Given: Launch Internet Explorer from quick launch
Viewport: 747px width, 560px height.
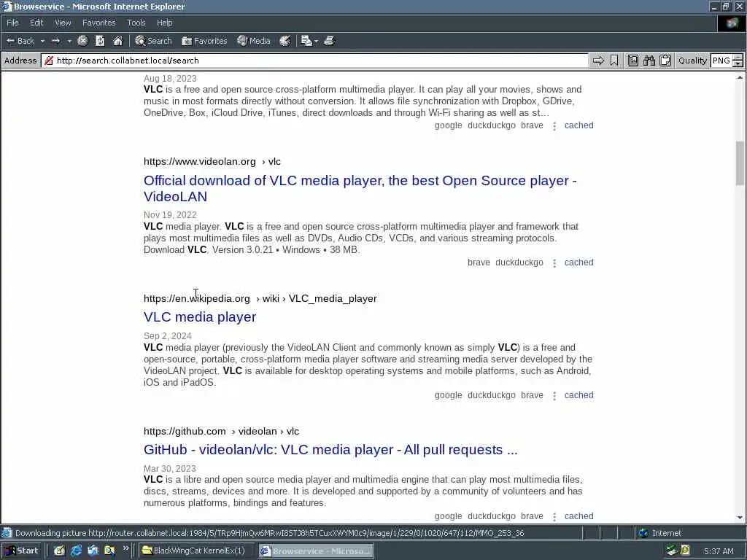Looking at the screenshot, I should (x=76, y=551).
